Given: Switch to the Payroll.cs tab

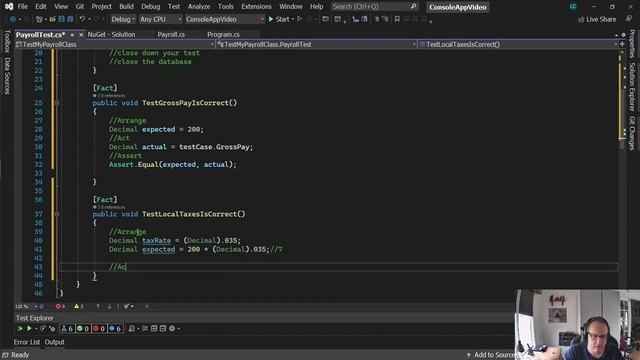Looking at the screenshot, I should pos(171,35).
